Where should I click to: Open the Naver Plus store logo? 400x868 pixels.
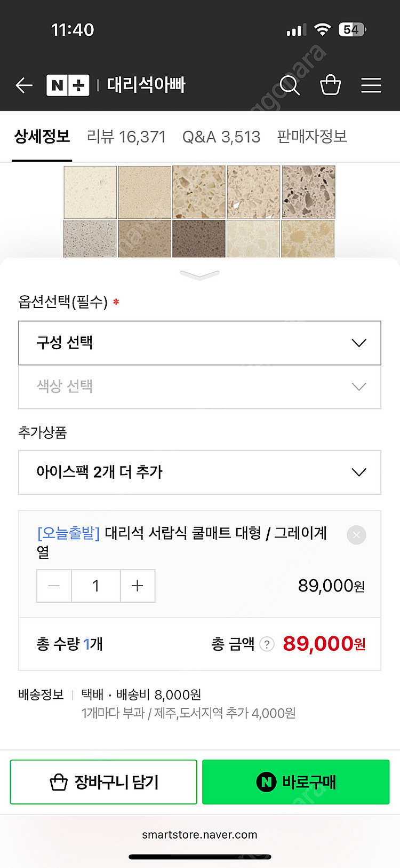(68, 85)
